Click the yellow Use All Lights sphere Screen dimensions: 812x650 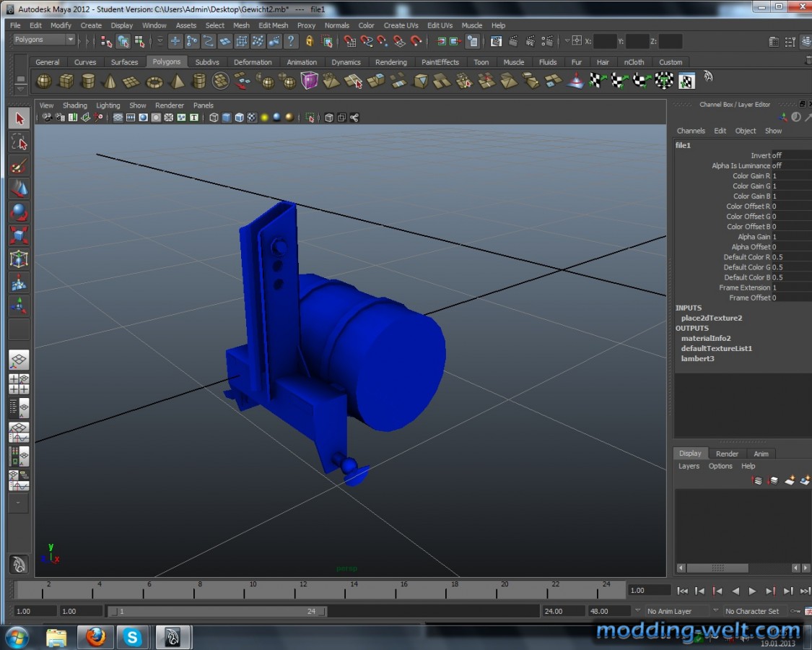[264, 118]
